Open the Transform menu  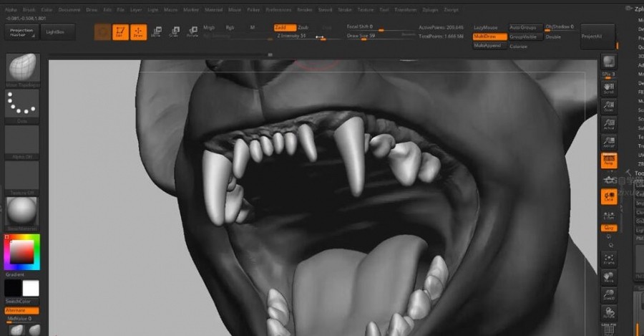(406, 10)
